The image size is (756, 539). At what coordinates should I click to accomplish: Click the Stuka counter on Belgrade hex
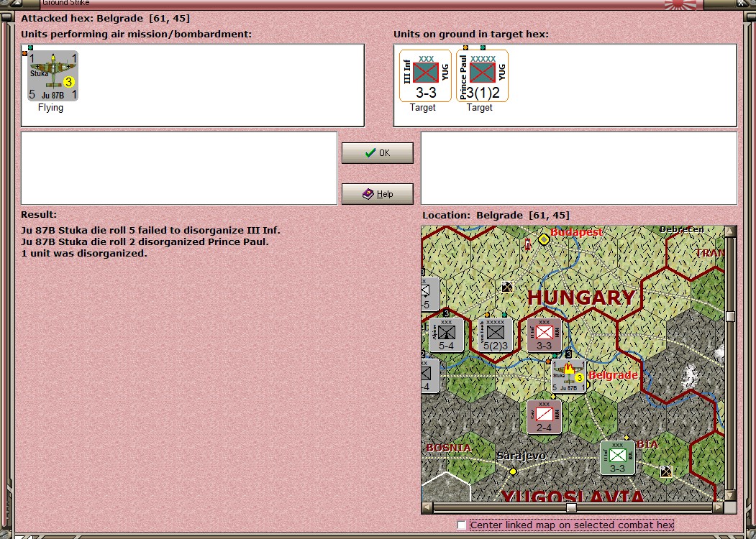click(x=568, y=376)
